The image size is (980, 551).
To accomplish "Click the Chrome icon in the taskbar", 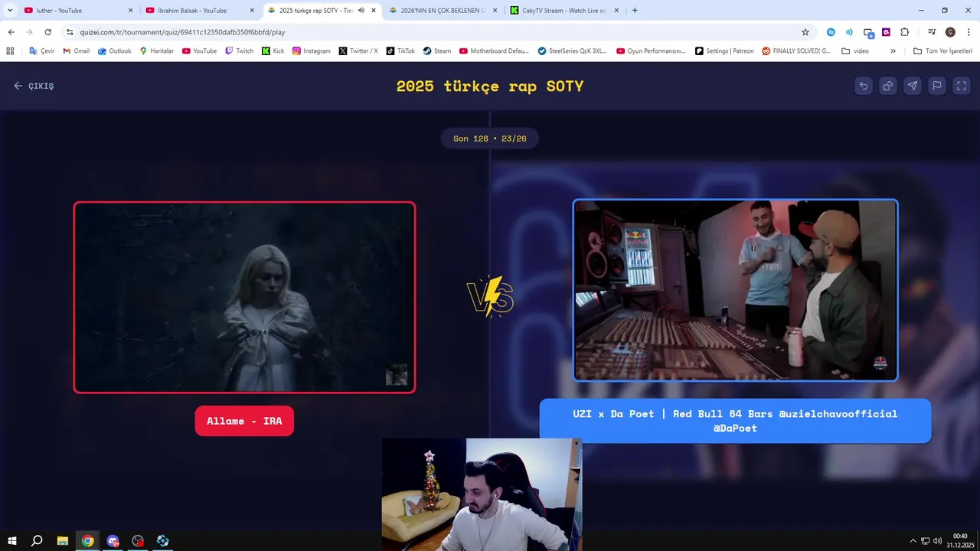I will (88, 541).
